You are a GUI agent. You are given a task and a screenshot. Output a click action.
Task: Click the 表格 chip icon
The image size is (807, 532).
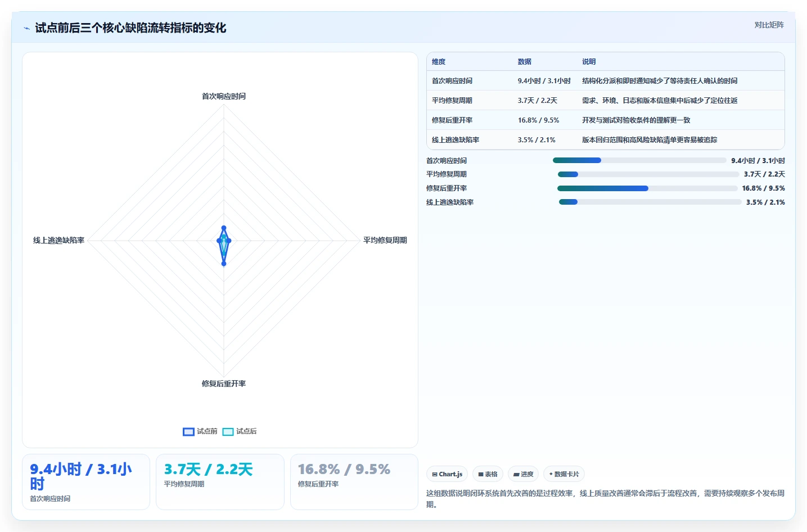click(481, 474)
